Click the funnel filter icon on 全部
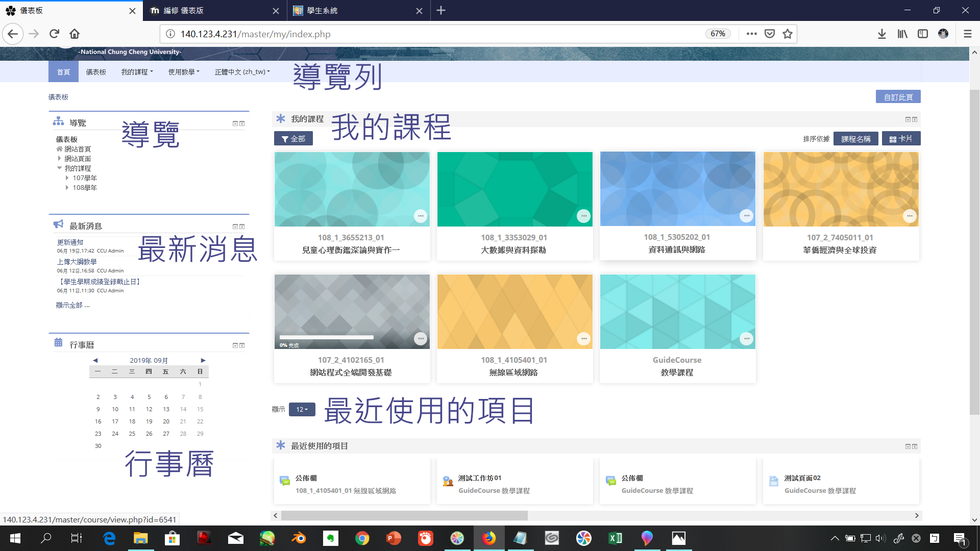 284,138
